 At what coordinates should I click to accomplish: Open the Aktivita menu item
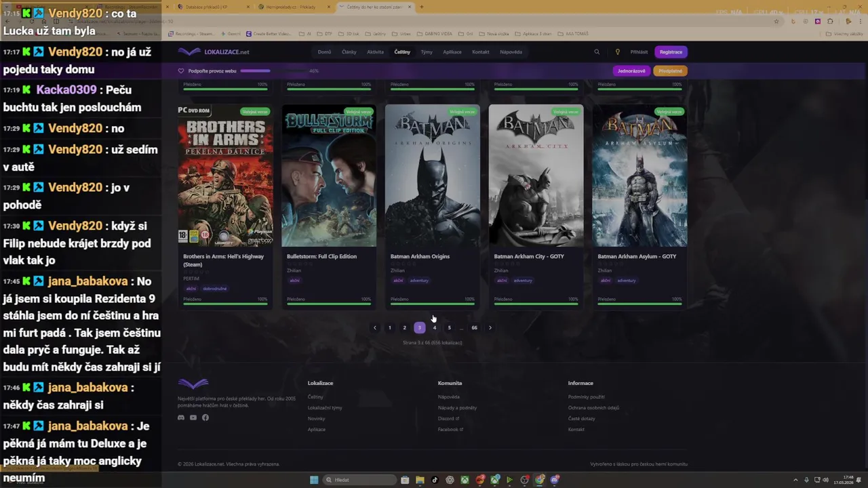point(375,52)
